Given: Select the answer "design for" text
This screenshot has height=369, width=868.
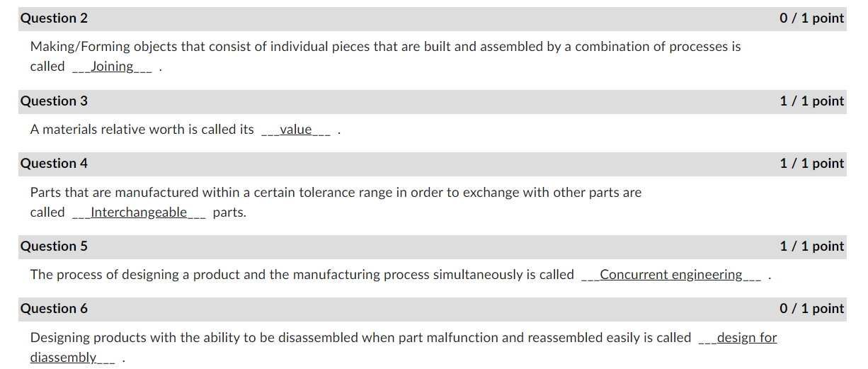Looking at the screenshot, I should pos(747,338).
